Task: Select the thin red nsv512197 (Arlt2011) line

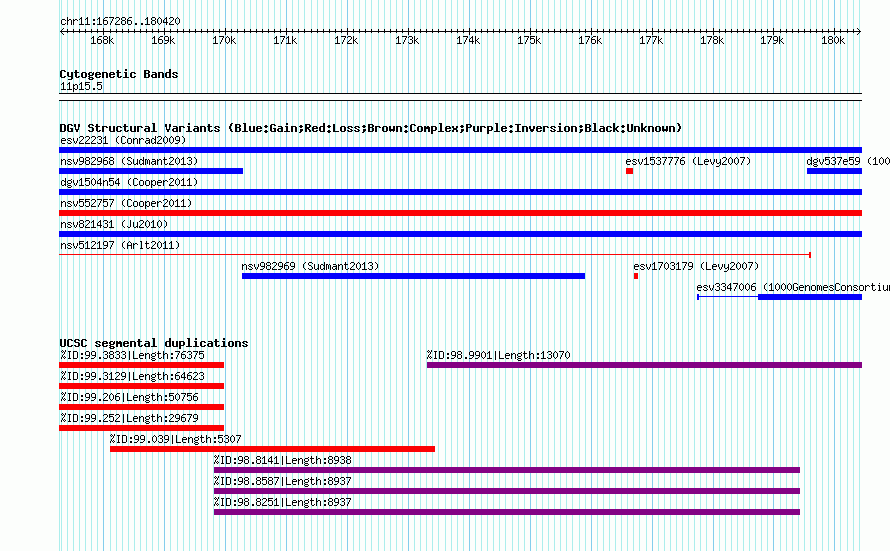Action: (x=435, y=255)
